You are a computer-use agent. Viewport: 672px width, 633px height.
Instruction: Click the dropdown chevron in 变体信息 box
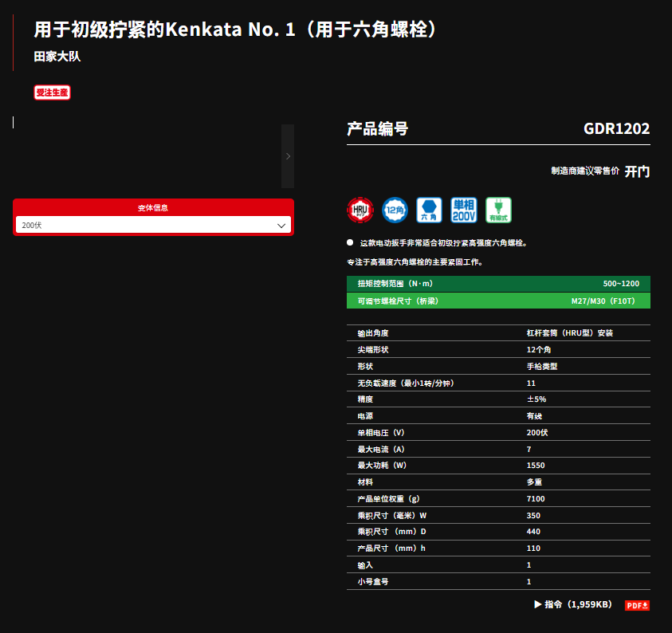tap(281, 226)
